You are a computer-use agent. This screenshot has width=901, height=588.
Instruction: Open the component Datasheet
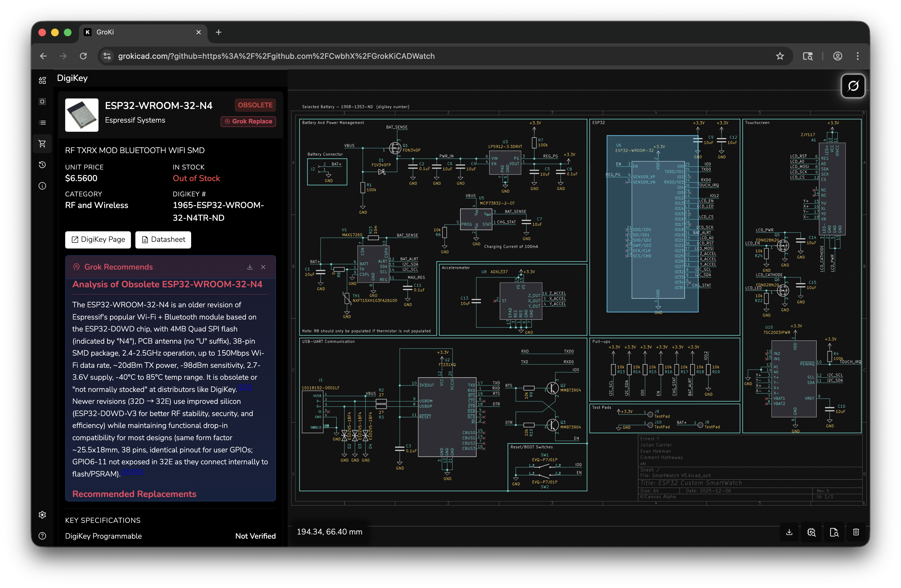tap(163, 240)
